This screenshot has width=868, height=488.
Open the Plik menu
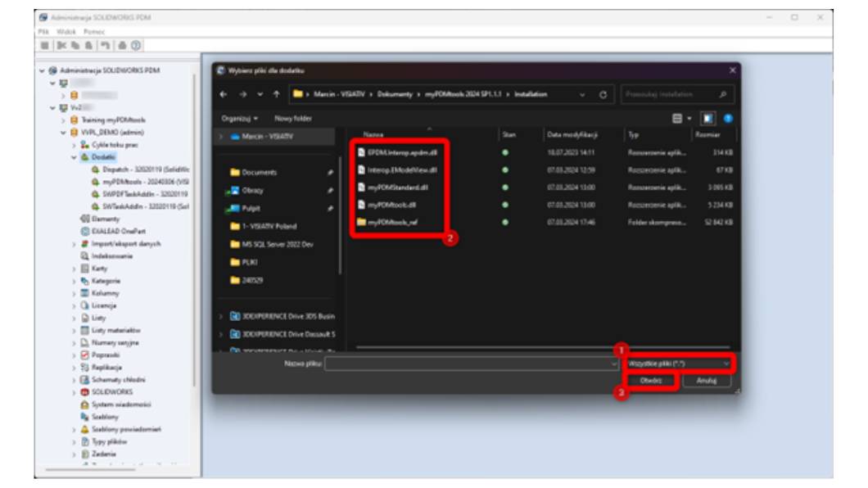(x=43, y=32)
